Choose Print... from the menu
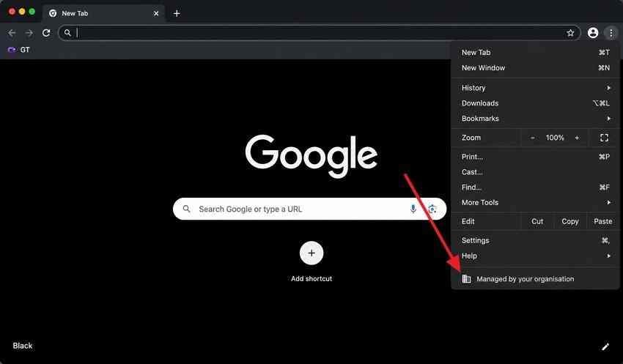Screen dimensions: 623x364 pyautogui.click(x=535, y=157)
